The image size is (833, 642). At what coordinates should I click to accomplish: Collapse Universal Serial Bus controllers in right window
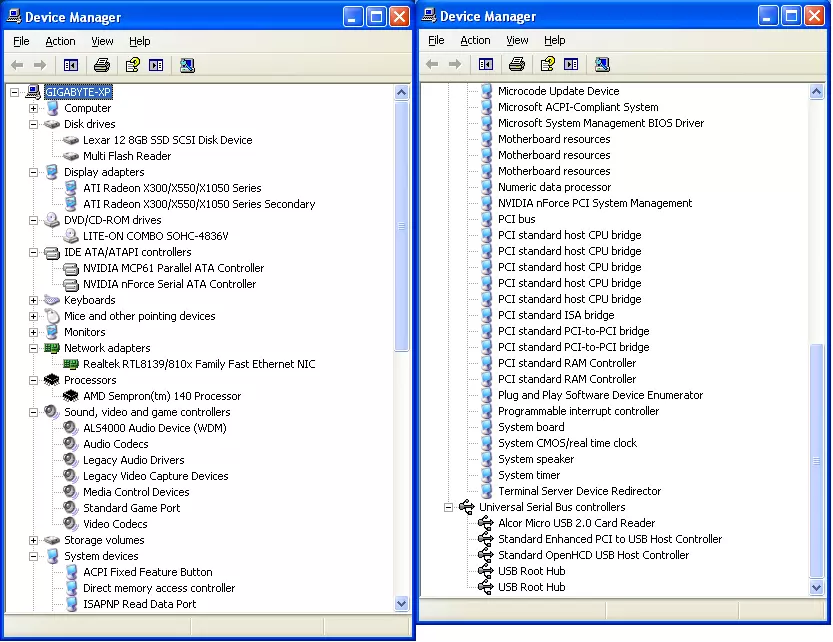click(x=448, y=508)
